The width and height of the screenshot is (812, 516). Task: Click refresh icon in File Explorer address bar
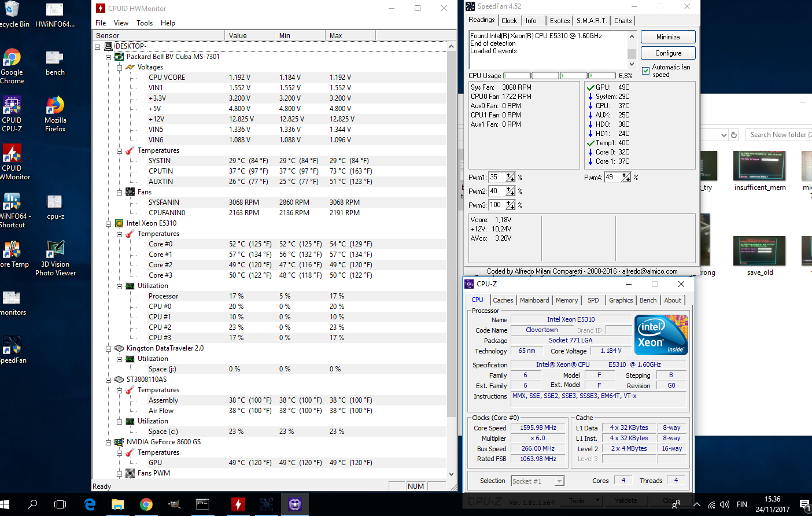(x=734, y=135)
